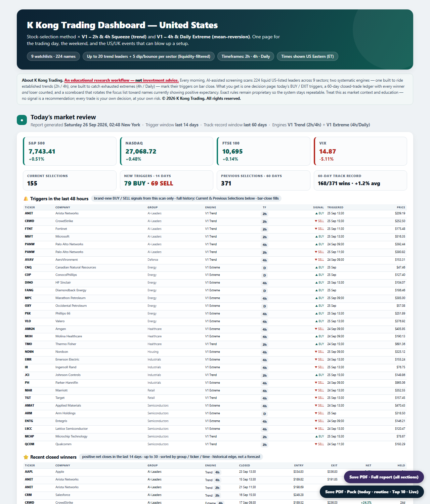Open the 60-Day Track Record card
The image size is (430, 504).
[x=360, y=180]
